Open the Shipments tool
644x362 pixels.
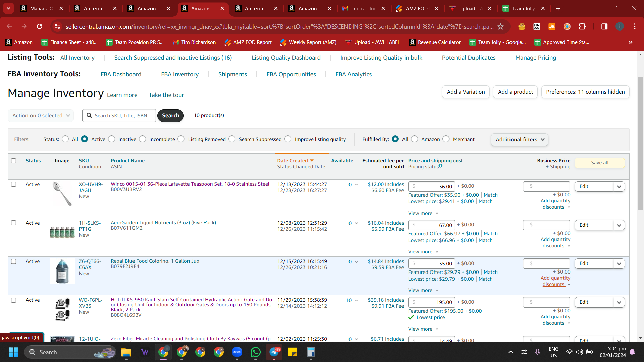232,74
